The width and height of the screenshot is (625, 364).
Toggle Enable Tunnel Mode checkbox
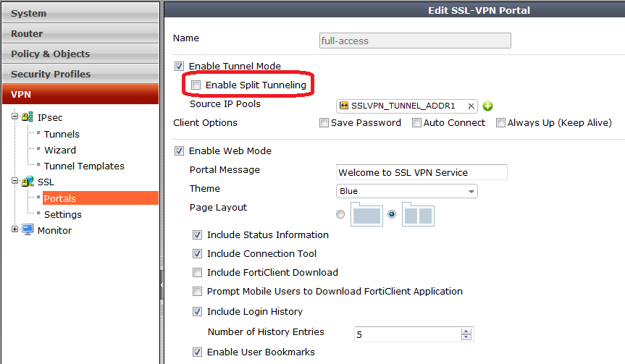click(x=180, y=66)
